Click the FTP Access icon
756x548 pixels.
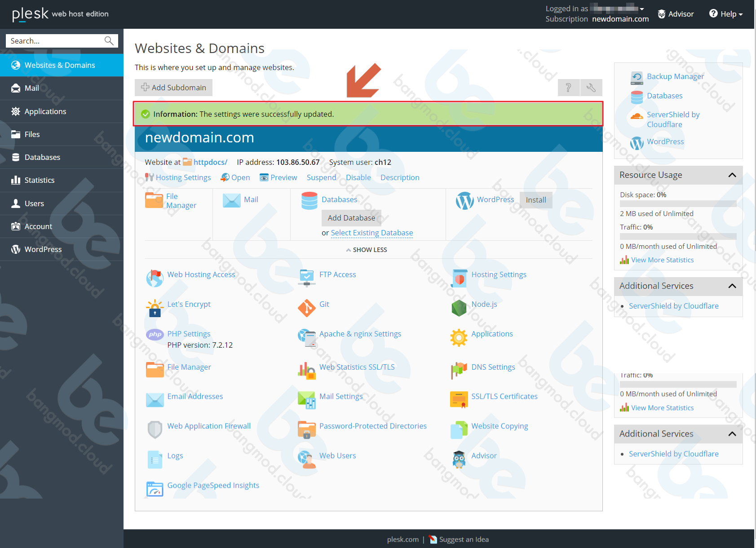[307, 278]
